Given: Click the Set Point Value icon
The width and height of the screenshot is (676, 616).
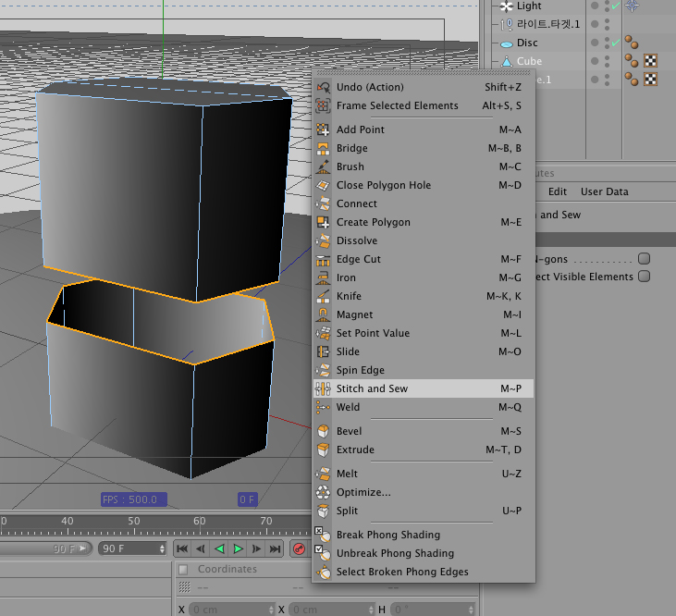Looking at the screenshot, I should [323, 333].
